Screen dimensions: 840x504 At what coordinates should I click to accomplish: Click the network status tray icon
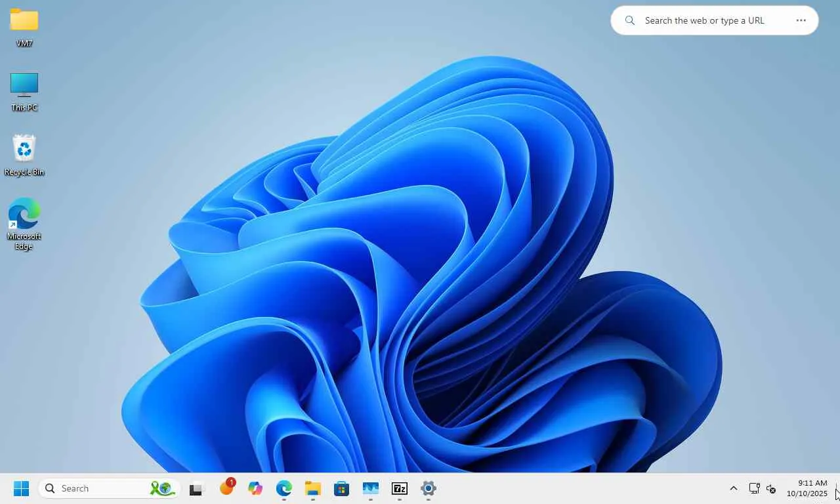coord(754,488)
